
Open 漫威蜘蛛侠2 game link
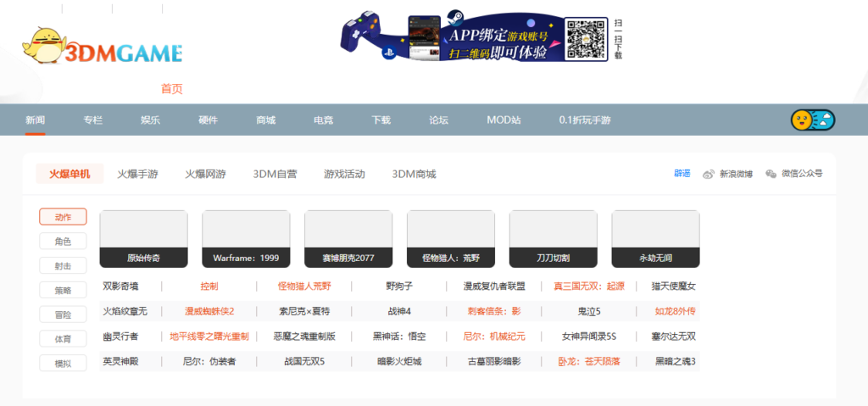pyautogui.click(x=209, y=311)
